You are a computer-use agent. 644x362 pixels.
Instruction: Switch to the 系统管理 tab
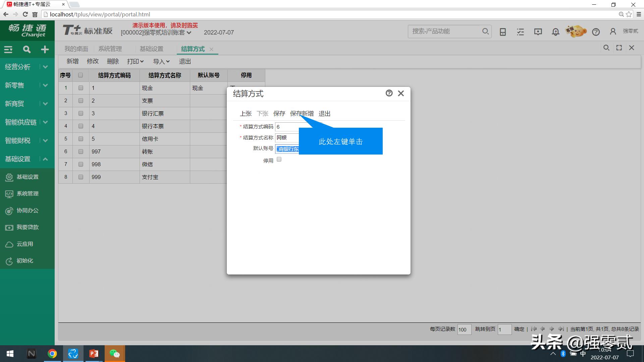click(x=110, y=49)
